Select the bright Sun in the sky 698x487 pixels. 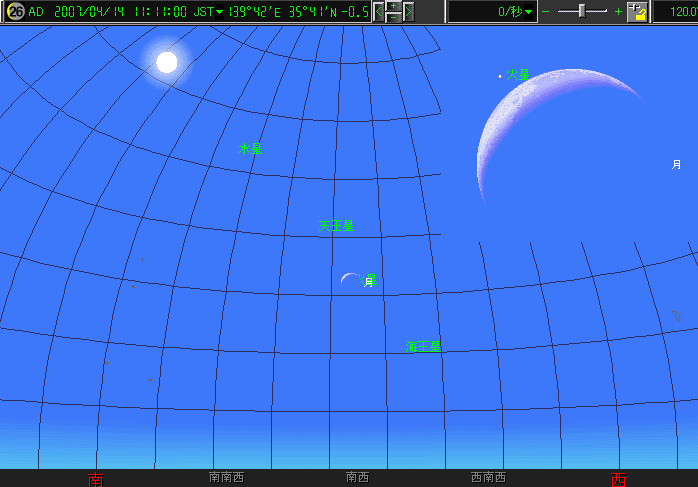tap(166, 62)
